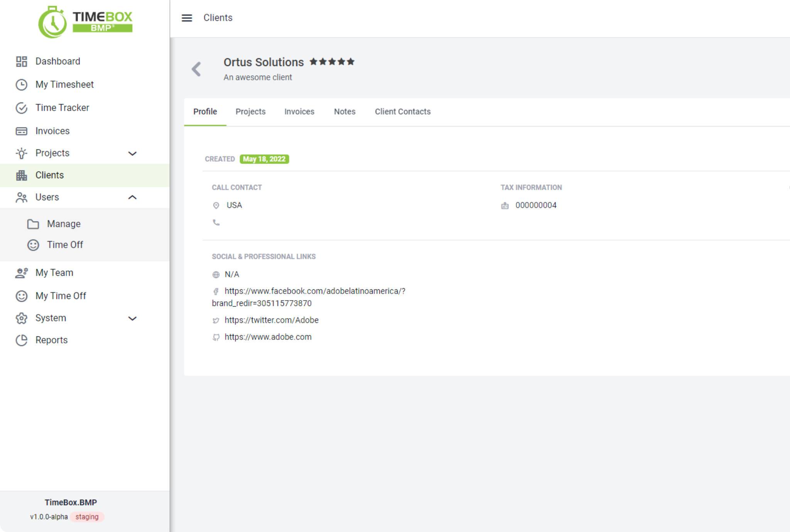790x532 pixels.
Task: Click the System gear icon
Action: tap(22, 318)
